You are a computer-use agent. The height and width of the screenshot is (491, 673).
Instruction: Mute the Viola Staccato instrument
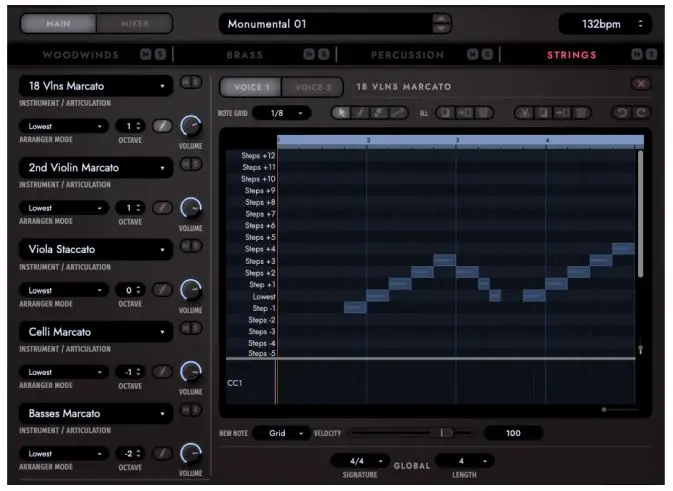coord(186,246)
